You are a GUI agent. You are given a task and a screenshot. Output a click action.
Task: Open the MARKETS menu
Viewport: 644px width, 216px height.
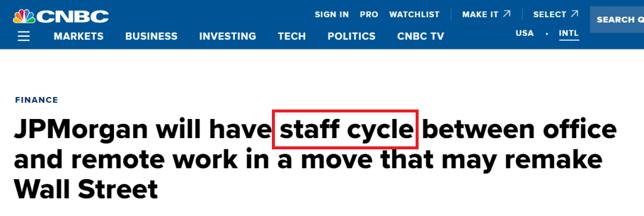click(79, 36)
